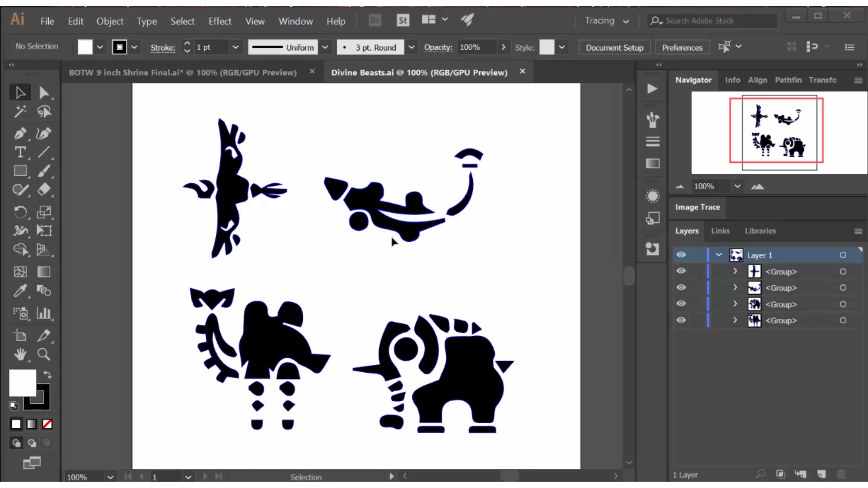Screen dimensions: 868x488
Task: Select the Type tool
Action: coord(20,153)
